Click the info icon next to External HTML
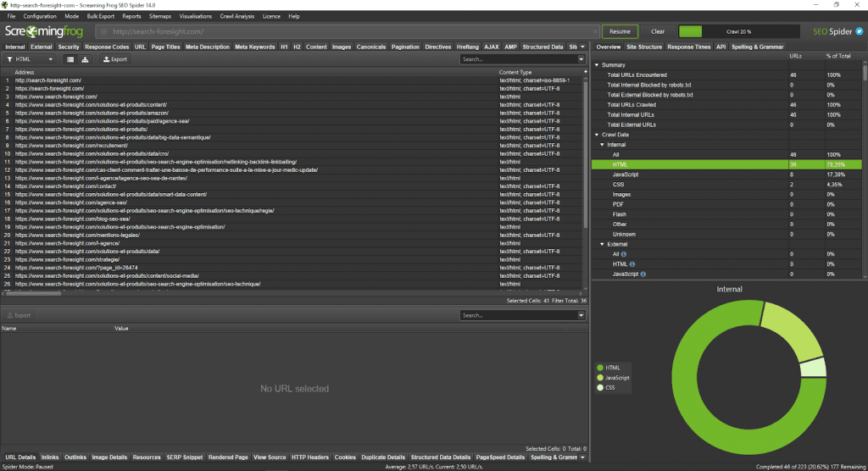Viewport: 868px width, 471px height. pos(632,264)
